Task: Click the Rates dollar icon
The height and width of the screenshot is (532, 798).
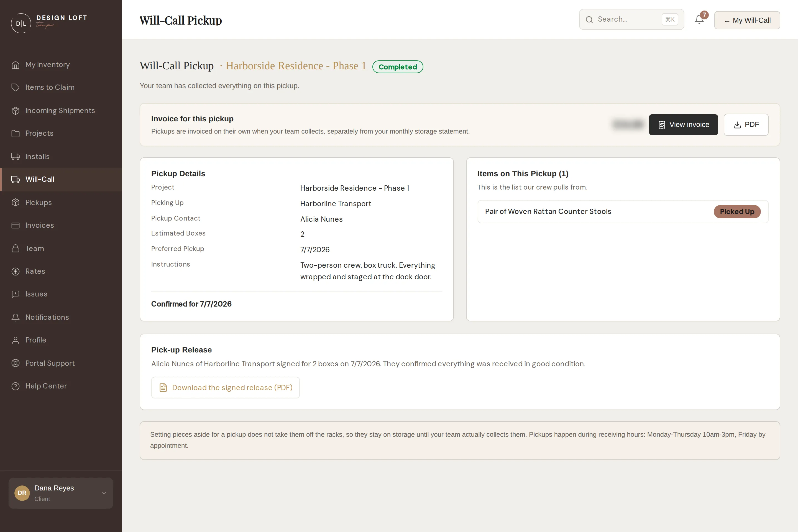Action: (15, 271)
